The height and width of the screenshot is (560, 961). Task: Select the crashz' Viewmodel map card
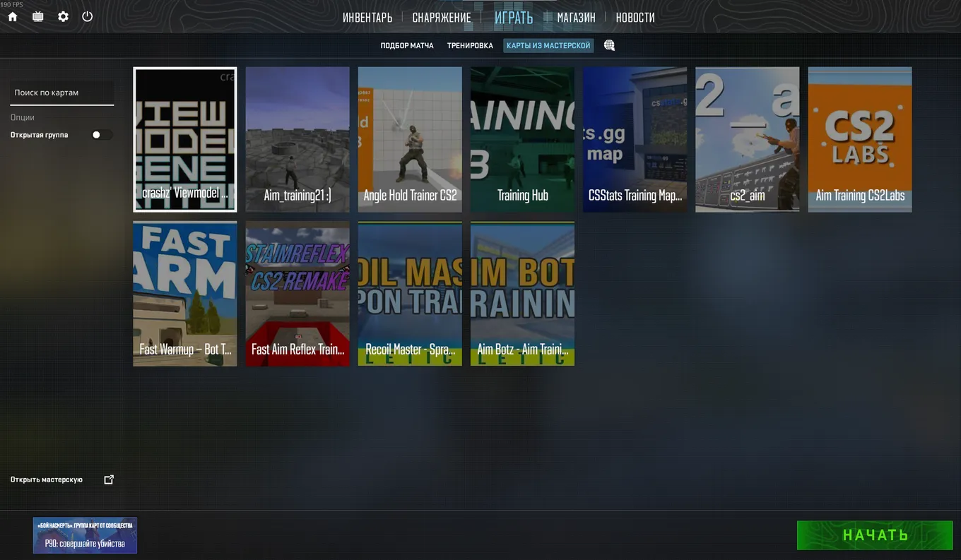[185, 139]
